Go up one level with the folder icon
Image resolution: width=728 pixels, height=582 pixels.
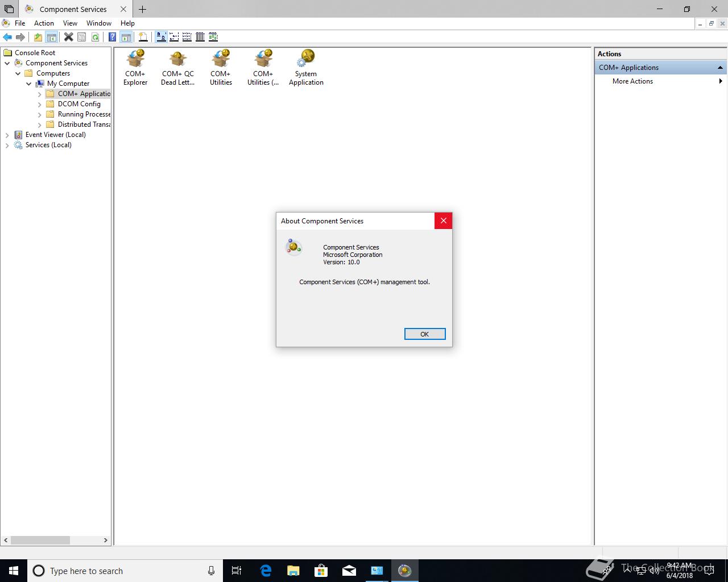[x=38, y=37]
